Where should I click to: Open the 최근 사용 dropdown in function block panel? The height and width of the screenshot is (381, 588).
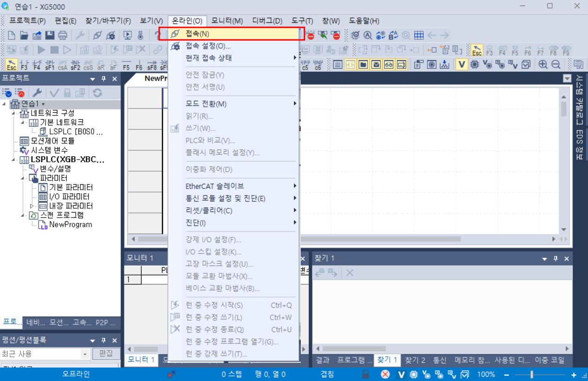click(85, 354)
